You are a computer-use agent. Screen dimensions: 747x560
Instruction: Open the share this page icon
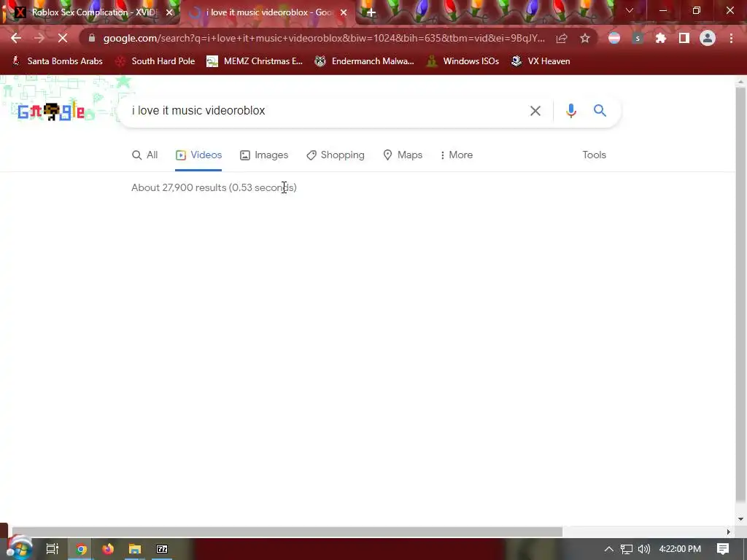pos(562,38)
